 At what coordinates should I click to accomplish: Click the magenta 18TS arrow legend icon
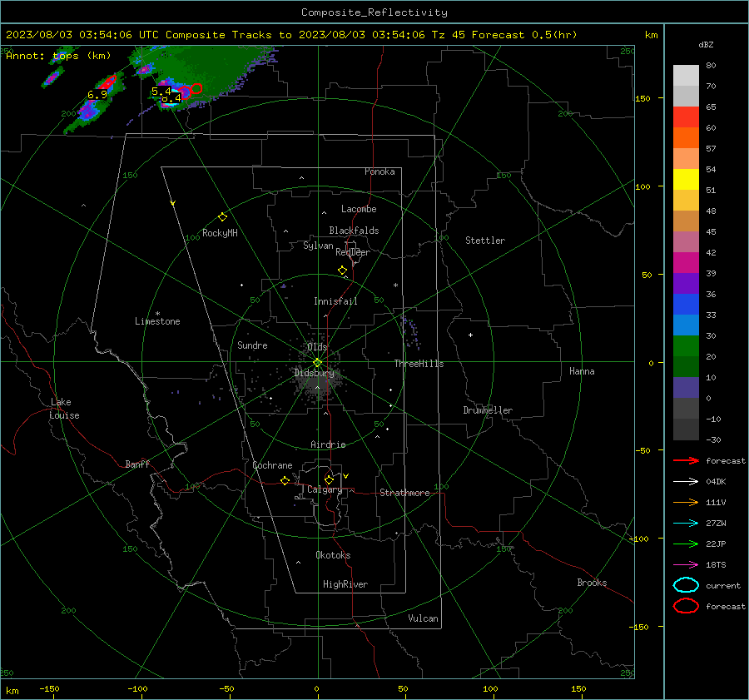click(686, 565)
